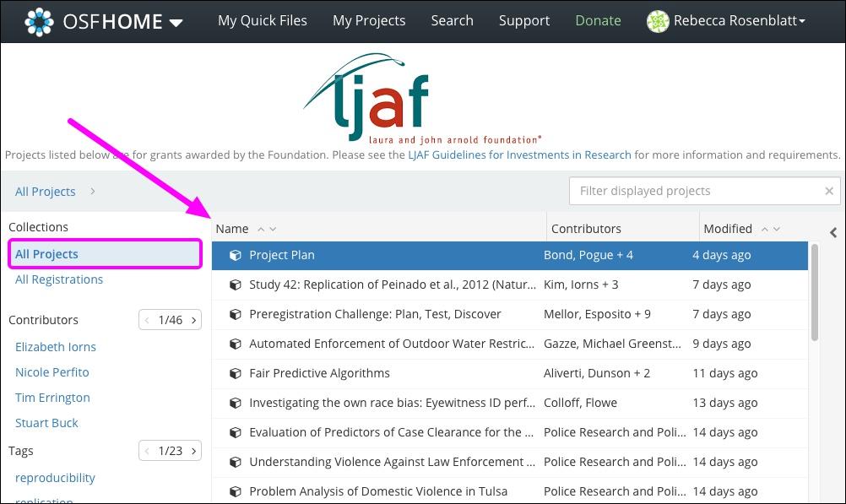Filter by contributor Nicole Perfito
Screen dimensions: 846x504
click(52, 372)
